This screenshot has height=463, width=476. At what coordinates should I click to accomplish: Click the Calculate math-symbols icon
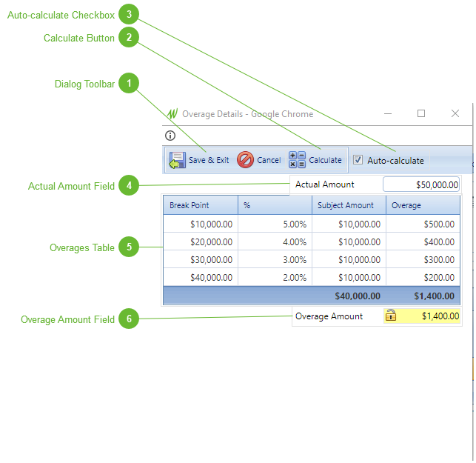pyautogui.click(x=297, y=160)
